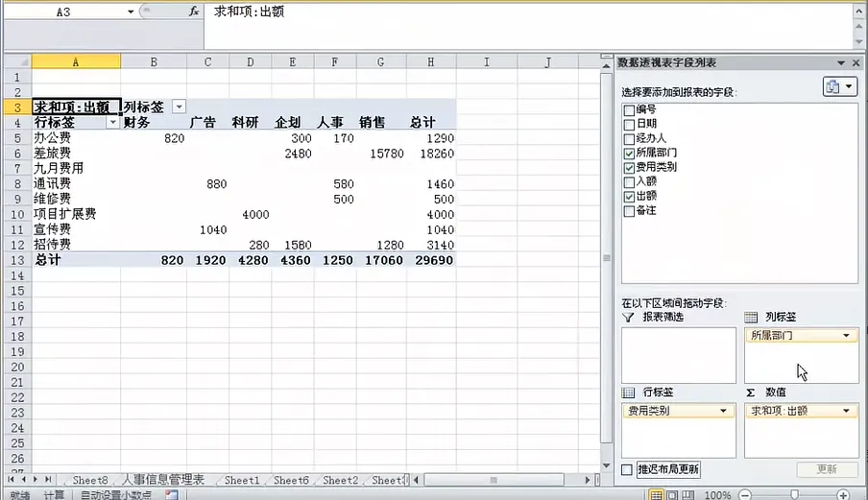Click vertical scrollbar down arrow of sheet
The height and width of the screenshot is (500, 868).
click(x=606, y=465)
